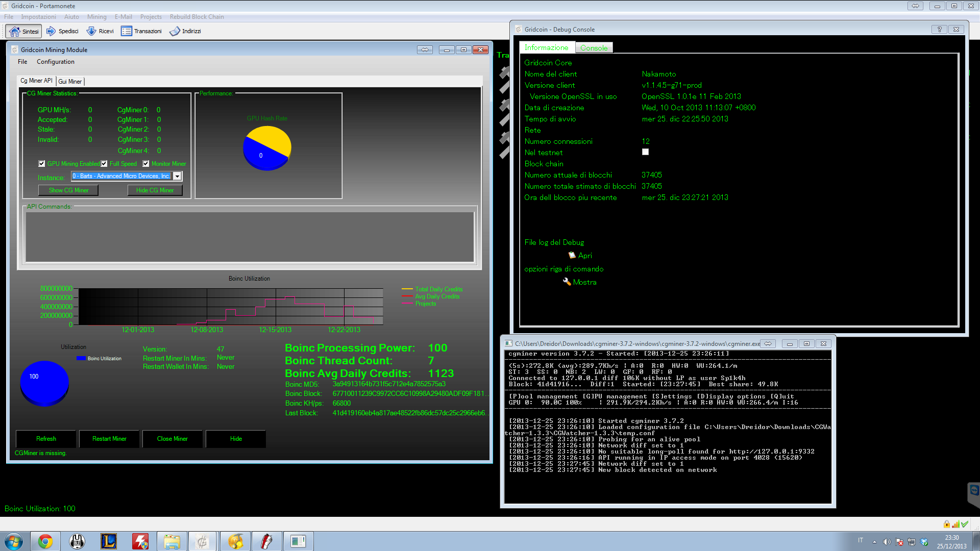Click the Apri debug log file icon

pos(572,255)
